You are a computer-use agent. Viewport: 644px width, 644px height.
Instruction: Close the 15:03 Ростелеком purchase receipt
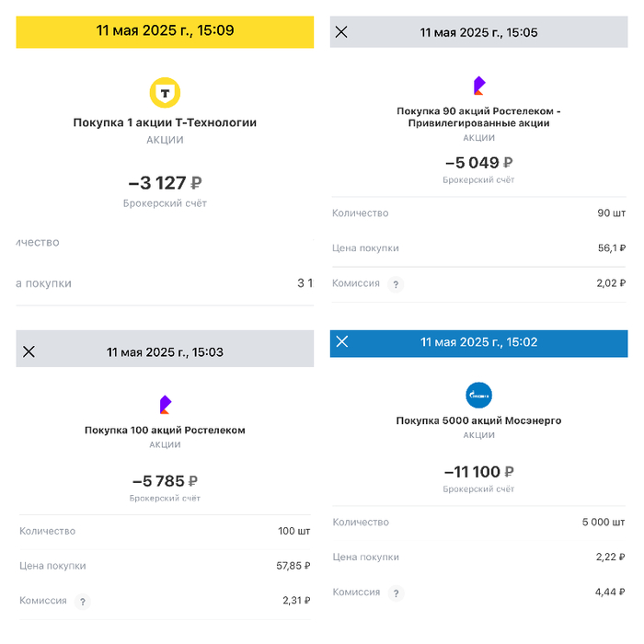(29, 351)
